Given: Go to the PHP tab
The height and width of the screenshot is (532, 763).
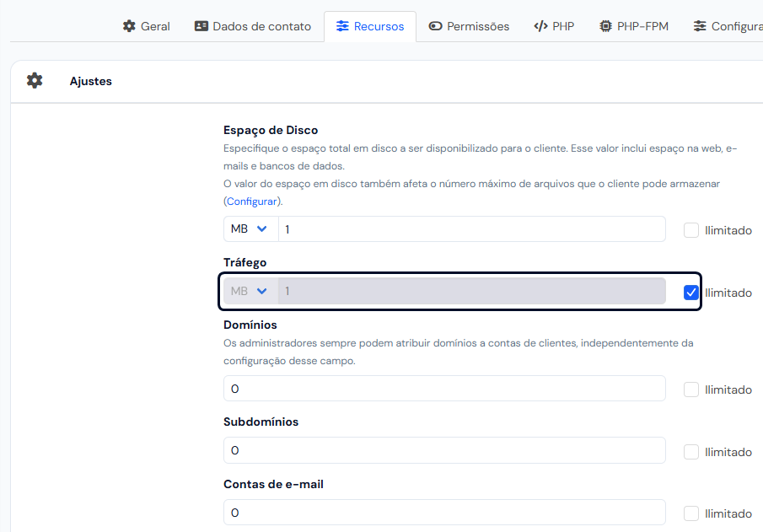Looking at the screenshot, I should [554, 26].
